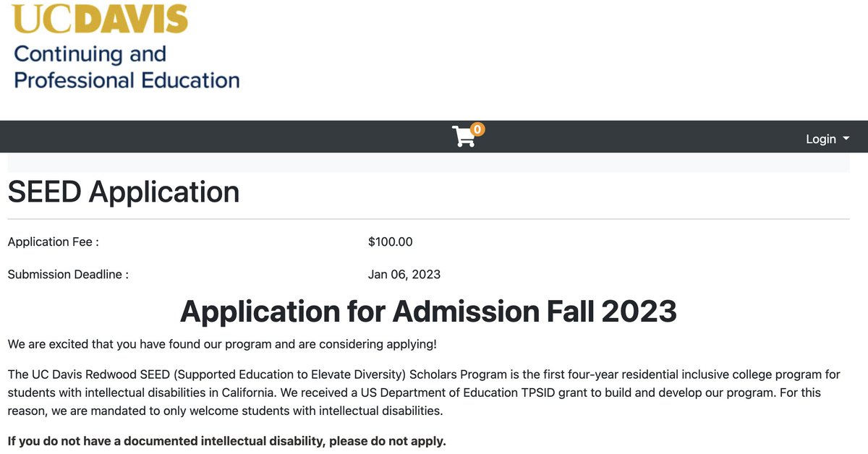Click the Continuing and Professional Education logo text
The width and height of the screenshot is (868, 454).
tap(127, 67)
